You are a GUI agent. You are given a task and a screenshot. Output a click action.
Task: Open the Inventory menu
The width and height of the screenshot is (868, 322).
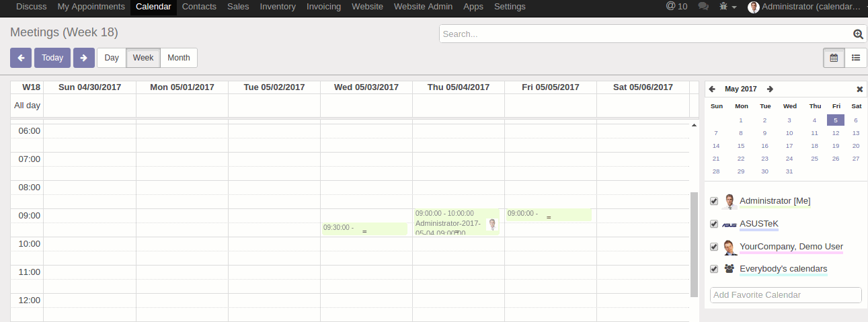coord(278,7)
